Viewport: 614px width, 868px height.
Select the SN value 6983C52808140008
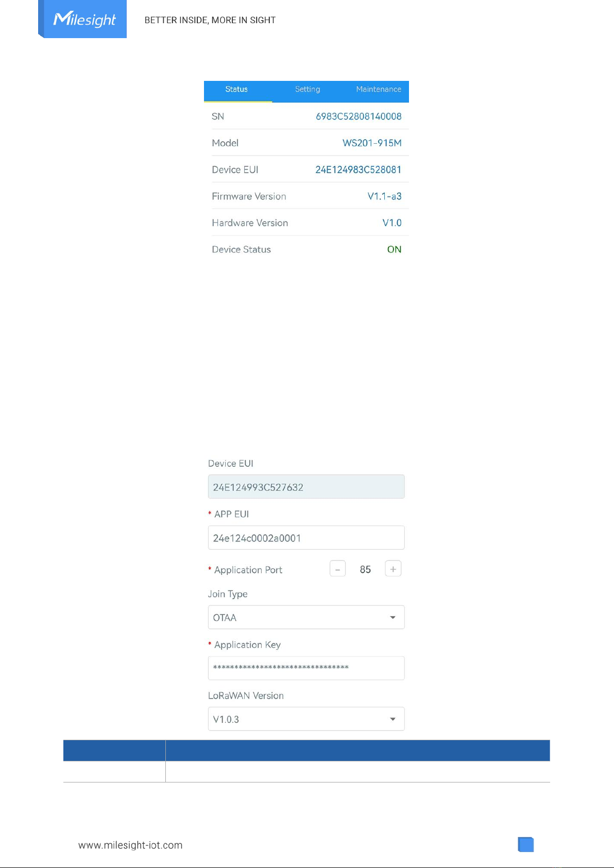[359, 116]
